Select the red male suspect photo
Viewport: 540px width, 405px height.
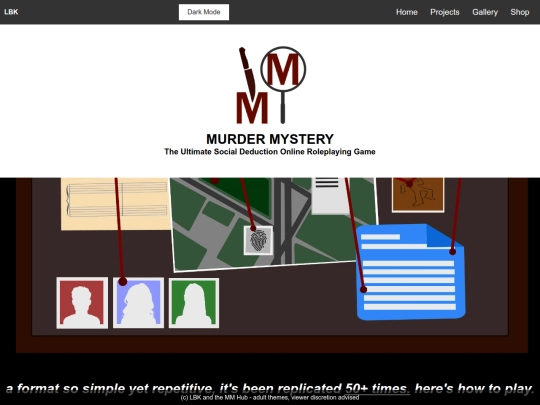click(x=82, y=303)
